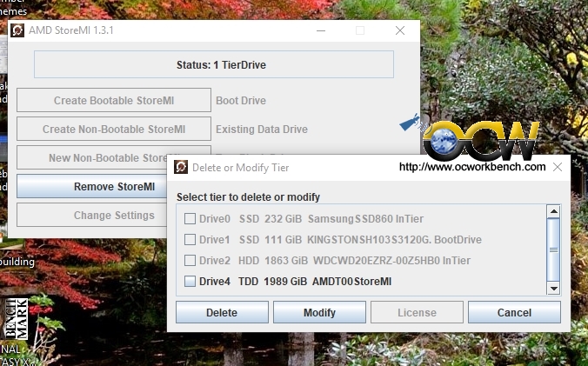Tick the Drive2 WDC HDD checkbox

pyautogui.click(x=190, y=260)
